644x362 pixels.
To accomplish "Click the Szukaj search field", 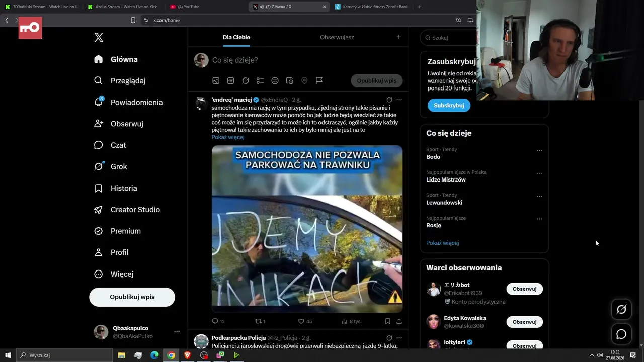I will [x=449, y=38].
